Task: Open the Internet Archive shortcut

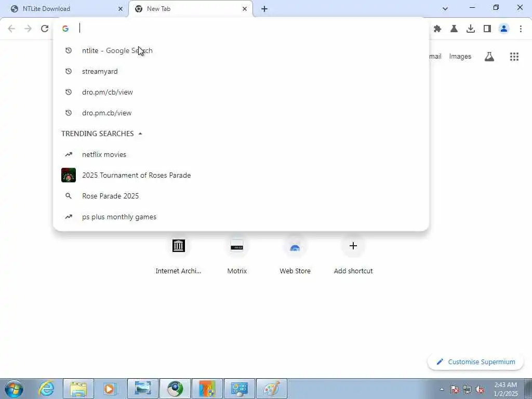Action: tap(179, 255)
